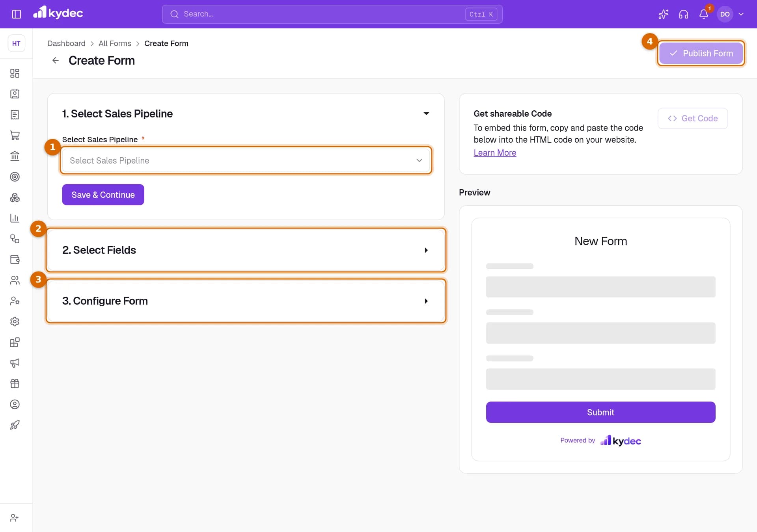
Task: Open the Select Sales Pipeline dropdown
Action: [x=246, y=160]
